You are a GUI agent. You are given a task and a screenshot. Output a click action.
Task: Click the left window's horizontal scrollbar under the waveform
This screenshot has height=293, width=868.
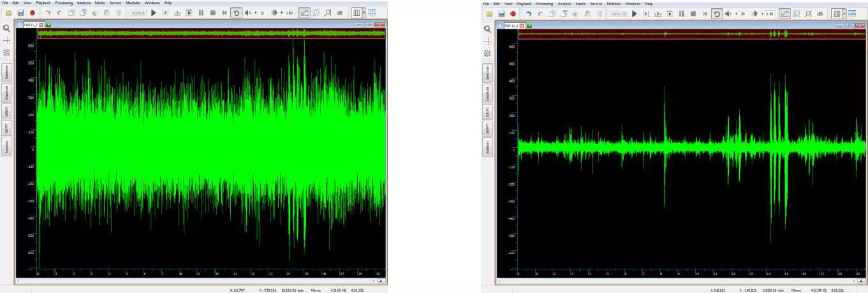195,280
